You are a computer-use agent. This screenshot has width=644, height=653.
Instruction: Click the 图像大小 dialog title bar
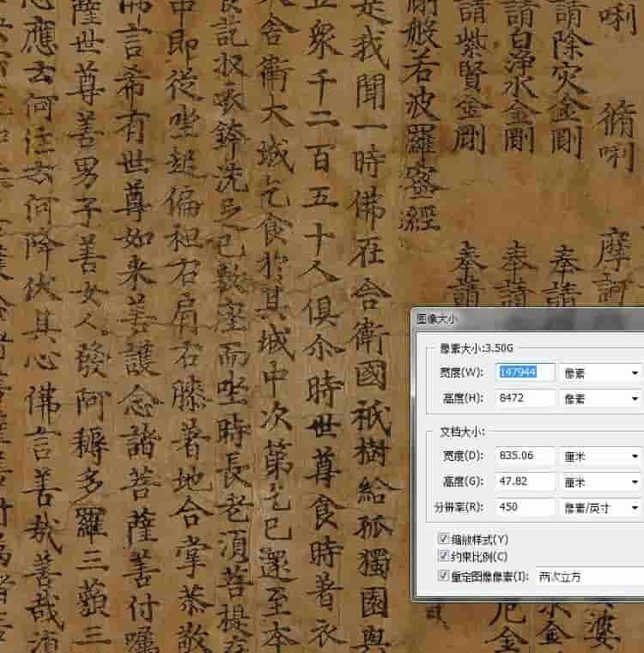tap(515, 318)
